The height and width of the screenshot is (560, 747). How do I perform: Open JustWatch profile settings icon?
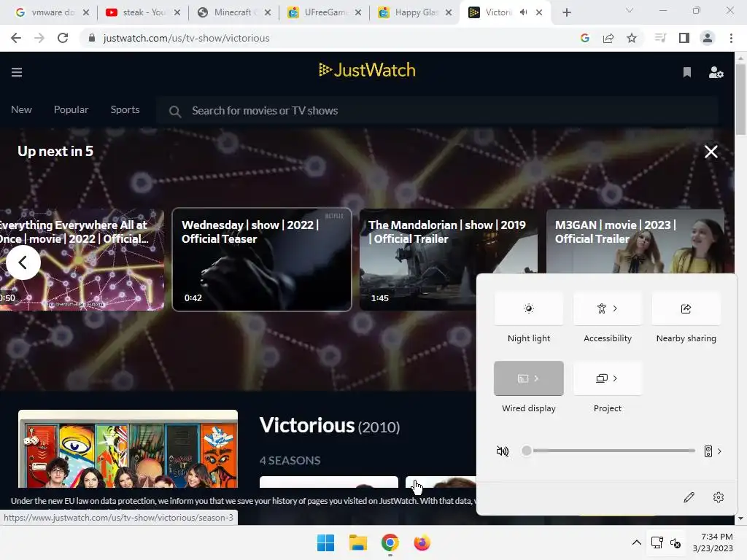click(x=716, y=72)
